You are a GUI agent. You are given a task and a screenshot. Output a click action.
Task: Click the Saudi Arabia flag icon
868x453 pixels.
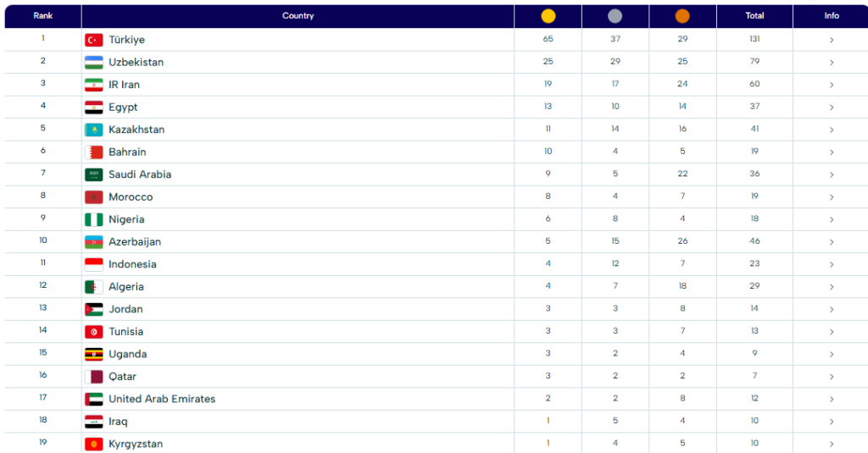coord(93,174)
